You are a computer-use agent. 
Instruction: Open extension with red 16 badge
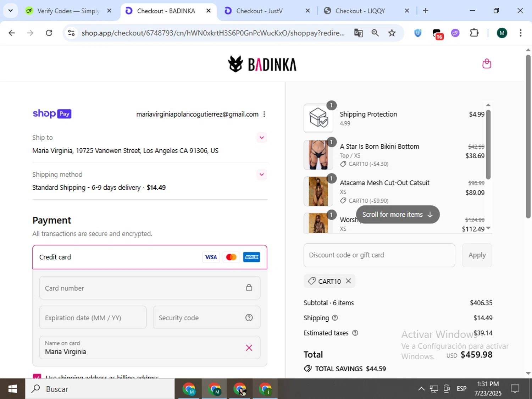(438, 34)
